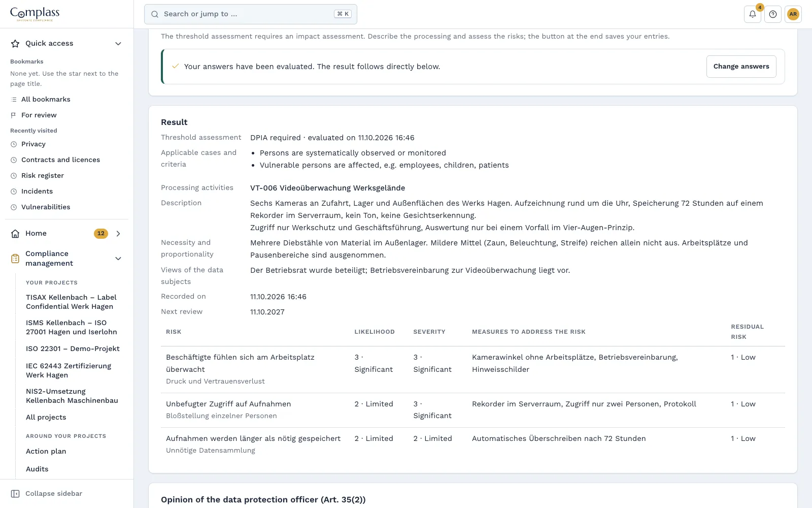
Task: Click the flag icon beside For review
Action: coord(14,115)
